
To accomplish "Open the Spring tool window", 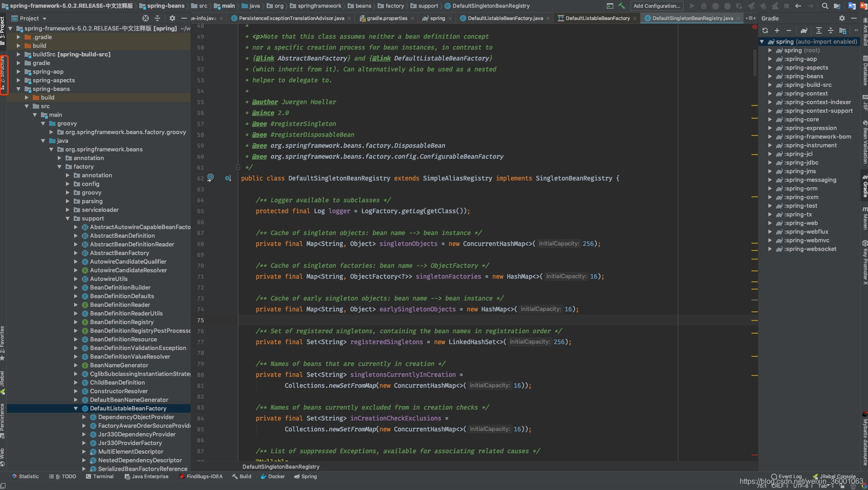I will 305,476.
